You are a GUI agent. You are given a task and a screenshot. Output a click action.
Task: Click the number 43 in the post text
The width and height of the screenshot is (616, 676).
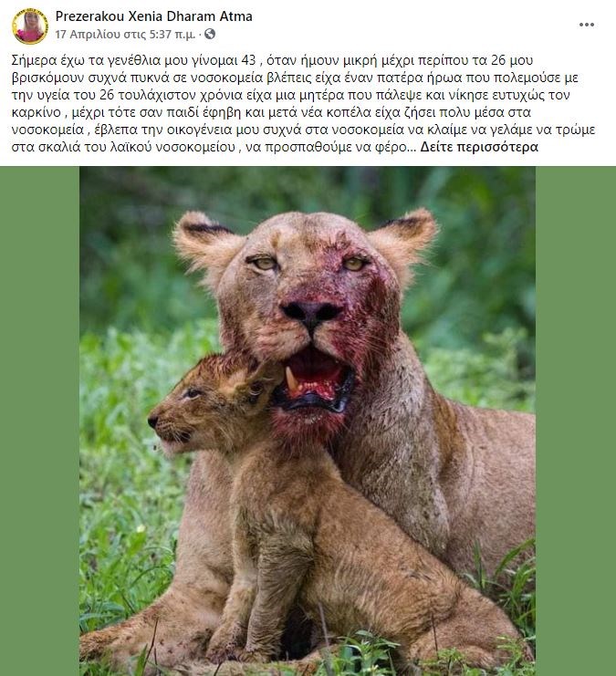248,60
